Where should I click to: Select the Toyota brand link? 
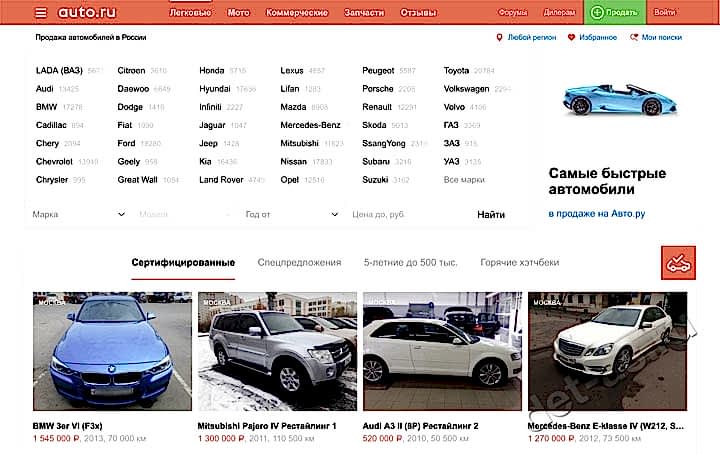[x=456, y=70]
